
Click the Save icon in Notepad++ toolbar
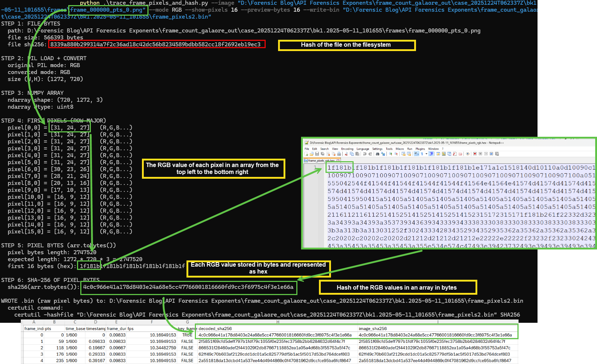click(x=317, y=154)
